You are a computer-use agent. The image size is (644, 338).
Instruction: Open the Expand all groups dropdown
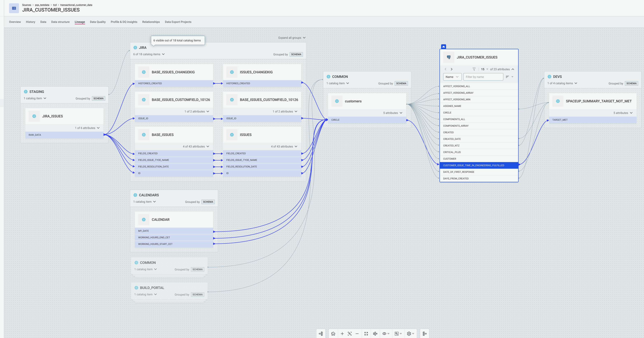pos(292,38)
